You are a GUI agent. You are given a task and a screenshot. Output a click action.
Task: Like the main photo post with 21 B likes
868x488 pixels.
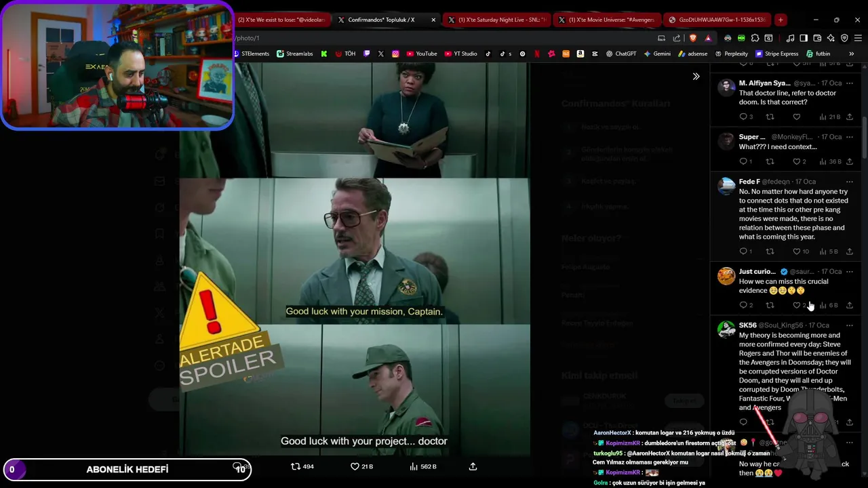[361, 466]
